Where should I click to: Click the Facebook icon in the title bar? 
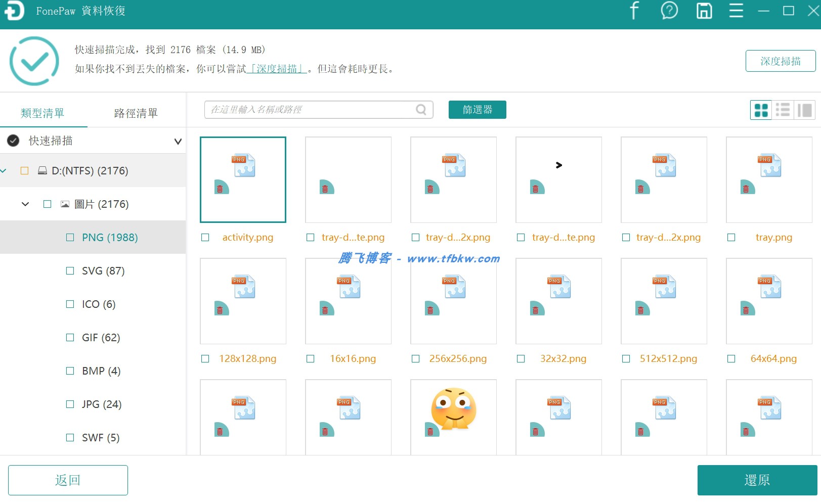click(634, 10)
